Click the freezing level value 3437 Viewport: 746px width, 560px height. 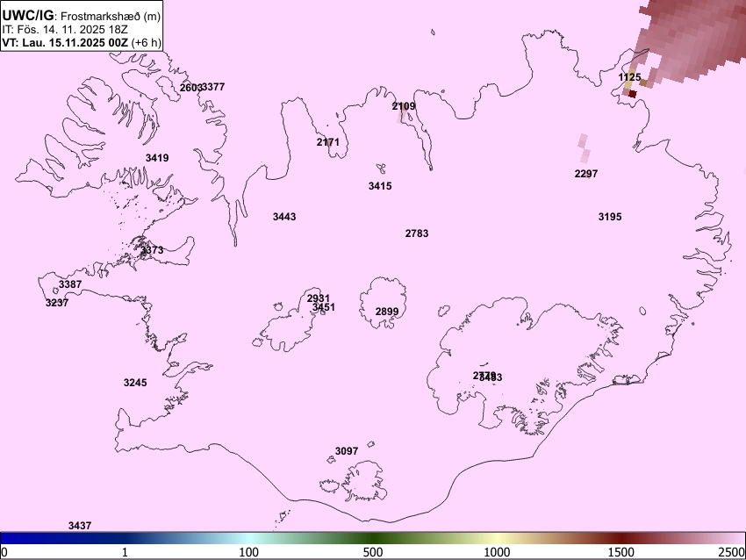80,526
